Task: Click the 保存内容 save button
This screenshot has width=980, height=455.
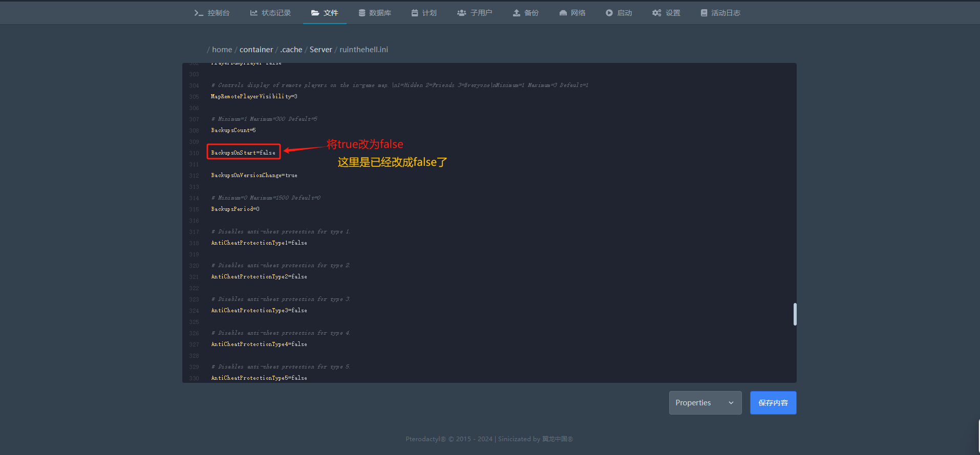Action: [x=773, y=403]
